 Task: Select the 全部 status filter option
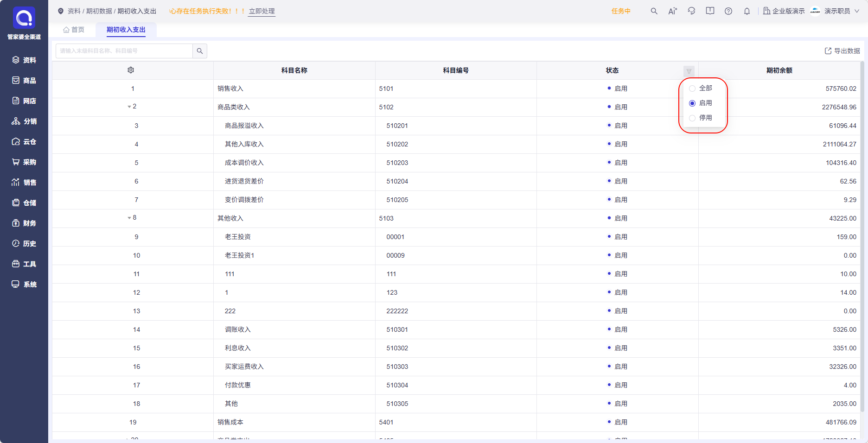pos(701,88)
